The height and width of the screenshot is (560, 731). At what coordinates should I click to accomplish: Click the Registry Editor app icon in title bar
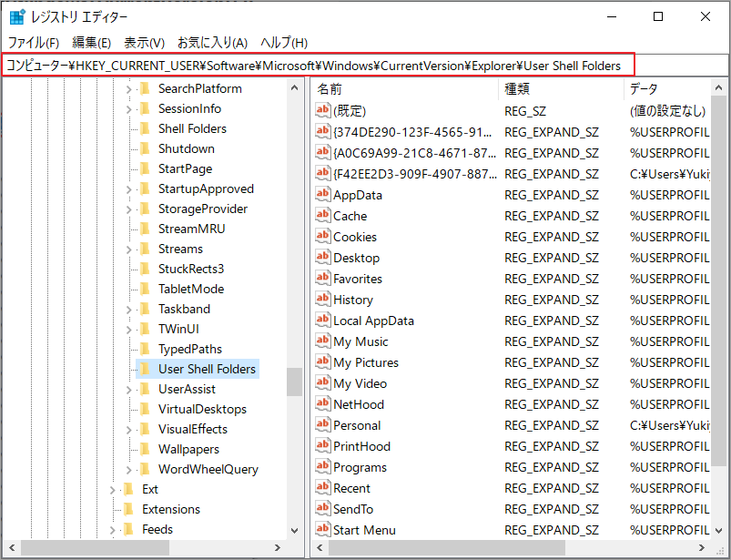click(x=17, y=16)
